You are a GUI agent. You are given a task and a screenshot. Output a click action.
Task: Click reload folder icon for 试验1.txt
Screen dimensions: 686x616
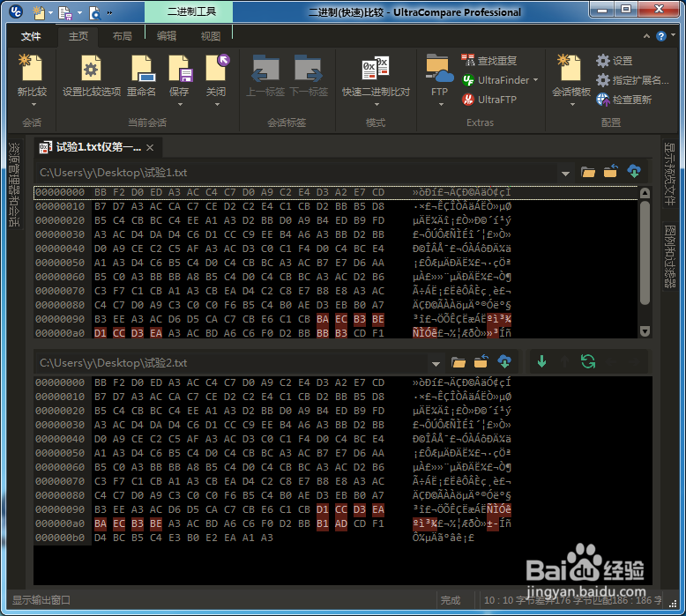611,171
